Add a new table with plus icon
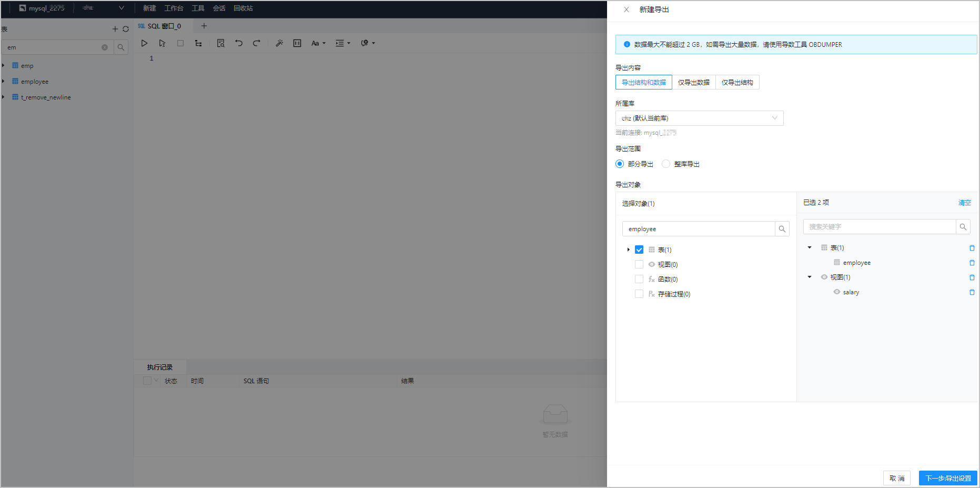Screen dimensions: 980x488 (115, 29)
